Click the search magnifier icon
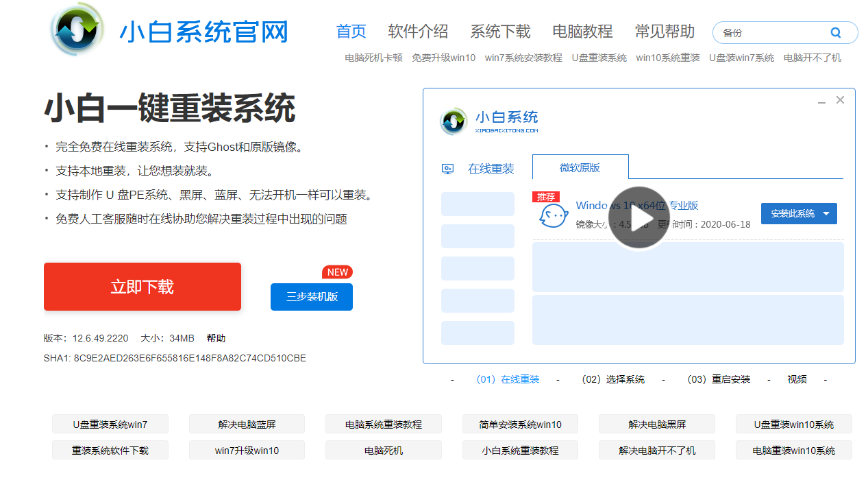Viewport: 868px width, 478px height. tap(836, 32)
